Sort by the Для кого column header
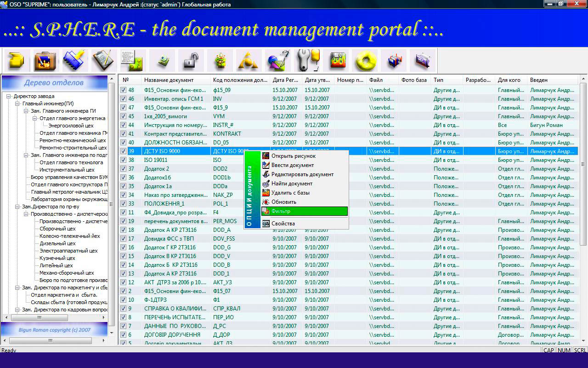The height and width of the screenshot is (368, 588). (x=511, y=80)
